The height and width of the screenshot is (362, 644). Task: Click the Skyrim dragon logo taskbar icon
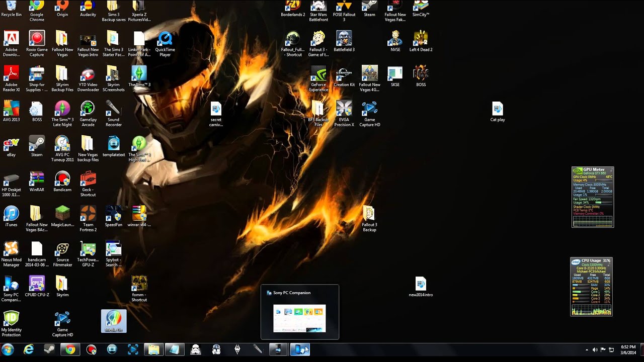tap(237, 349)
